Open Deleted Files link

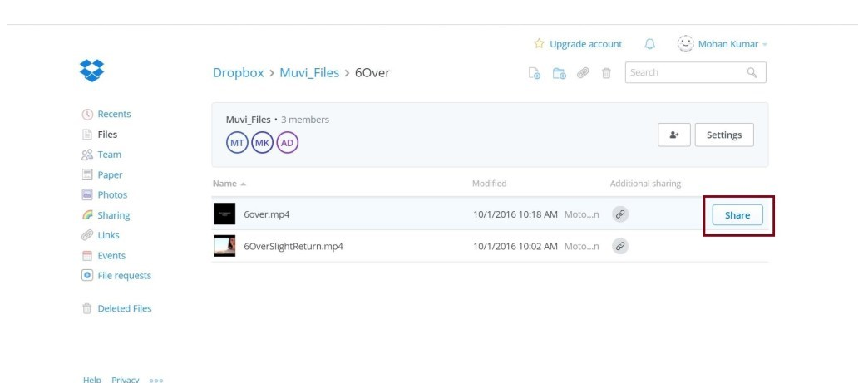click(125, 309)
